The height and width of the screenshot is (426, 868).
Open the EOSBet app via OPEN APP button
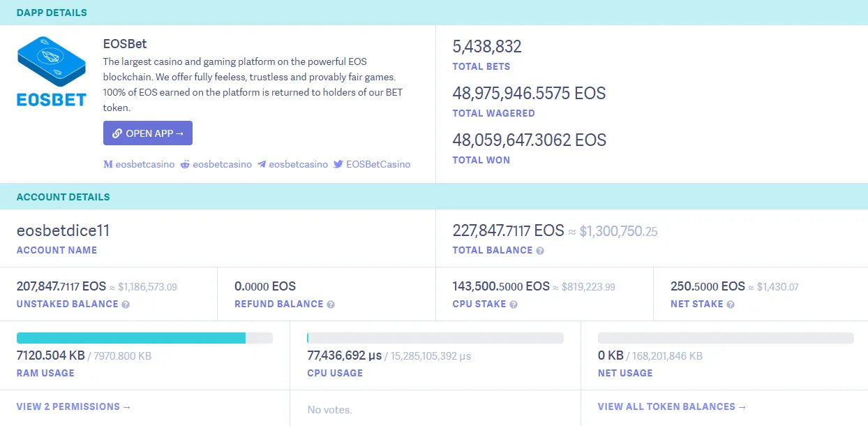click(148, 133)
